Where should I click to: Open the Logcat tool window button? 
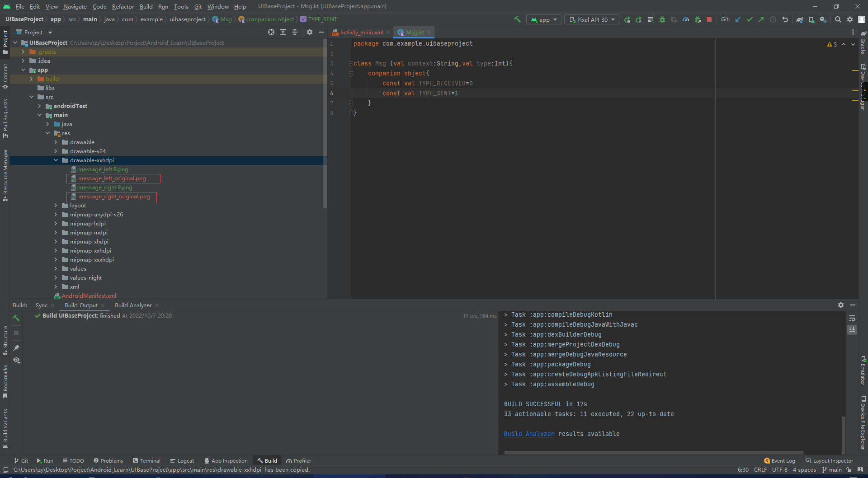[x=182, y=461]
